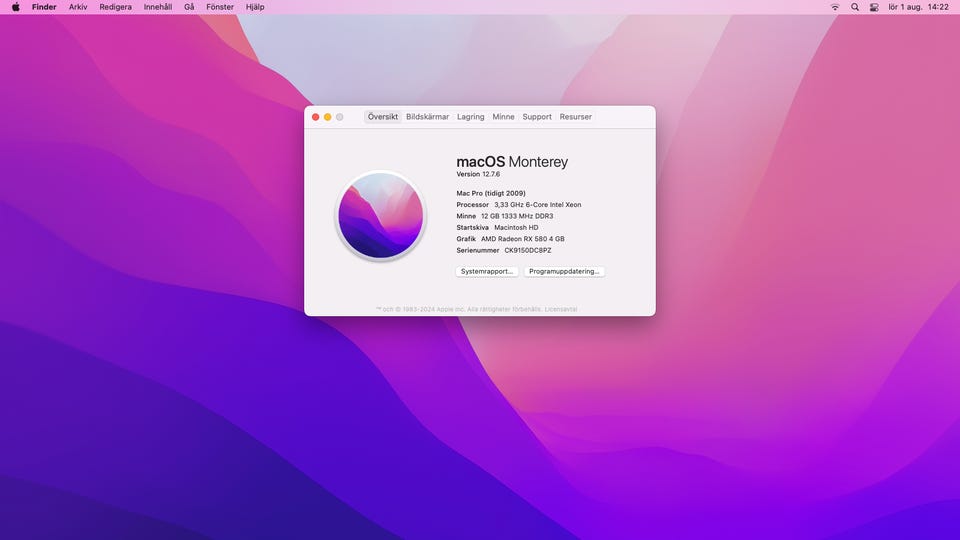Switch to the Support tab
960x540 pixels.
(537, 116)
